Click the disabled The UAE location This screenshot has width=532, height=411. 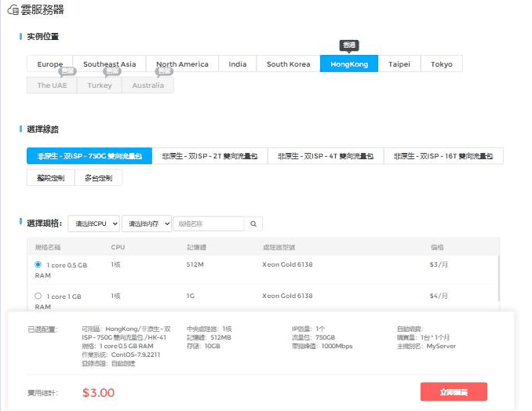pyautogui.click(x=52, y=85)
